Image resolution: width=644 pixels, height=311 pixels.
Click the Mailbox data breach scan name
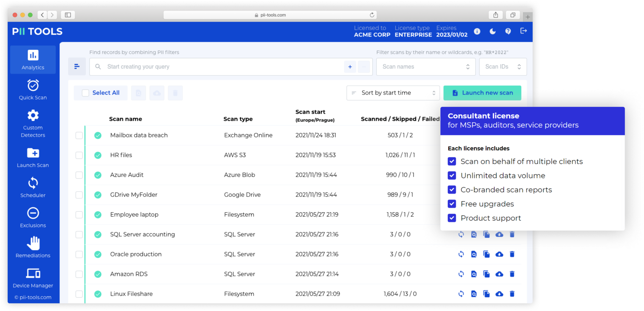pos(139,135)
